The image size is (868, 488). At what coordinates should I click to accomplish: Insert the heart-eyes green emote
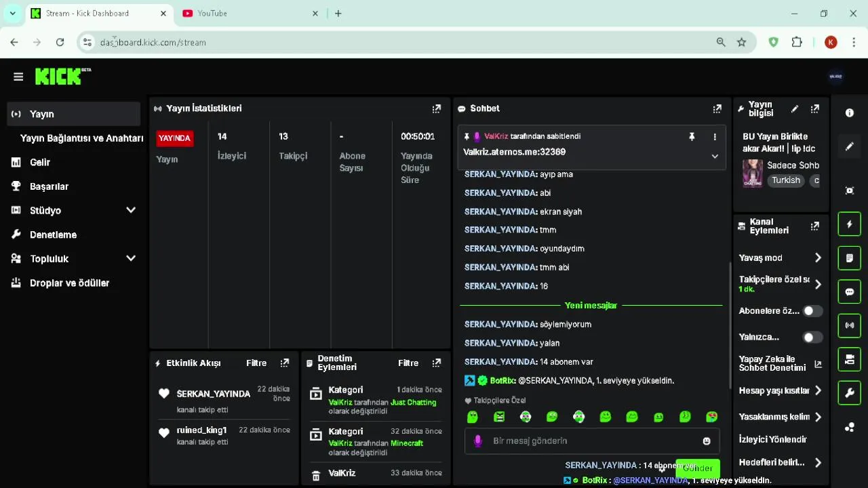[711, 417]
